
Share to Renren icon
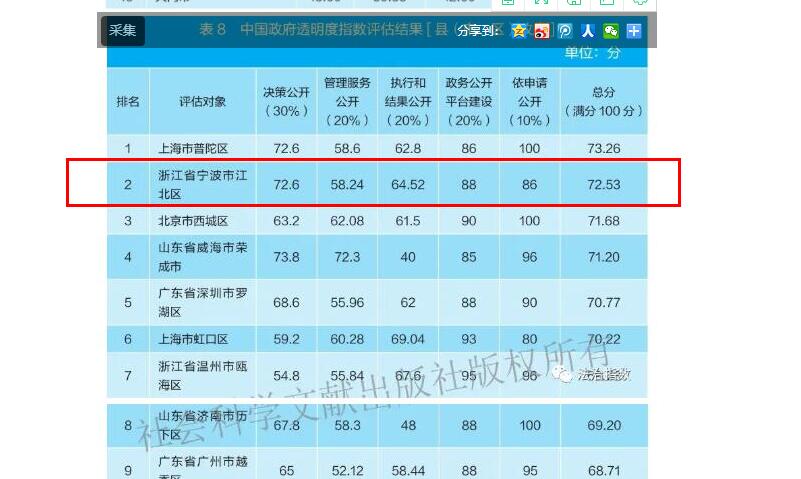point(588,31)
